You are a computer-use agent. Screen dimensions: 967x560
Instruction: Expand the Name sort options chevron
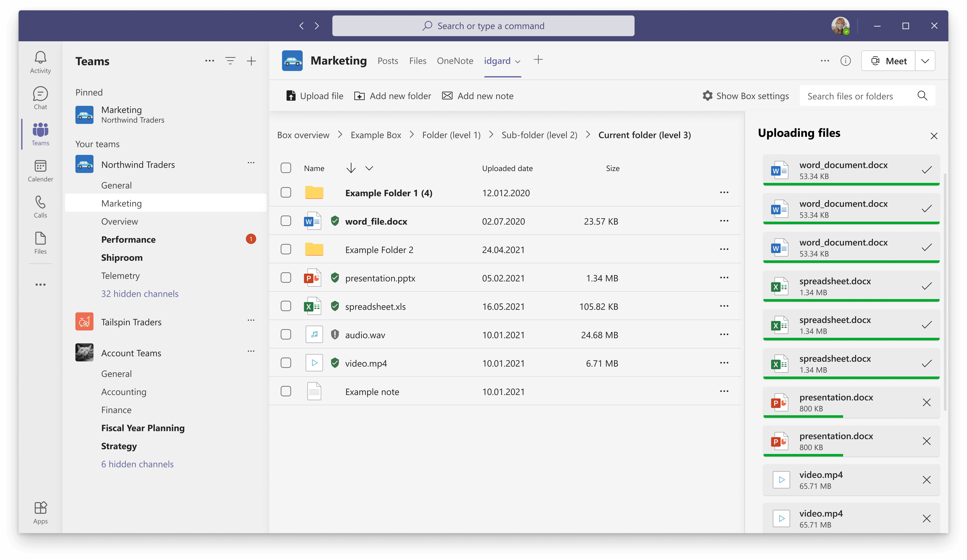(369, 168)
